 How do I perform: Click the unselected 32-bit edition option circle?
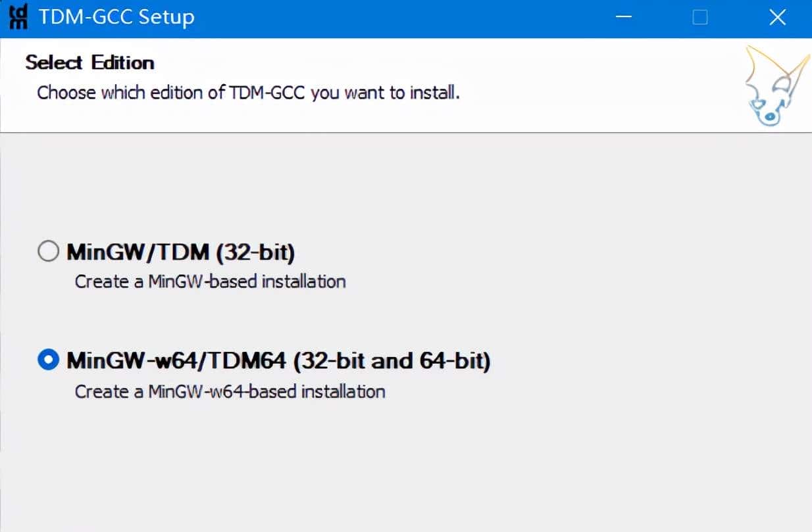click(47, 251)
